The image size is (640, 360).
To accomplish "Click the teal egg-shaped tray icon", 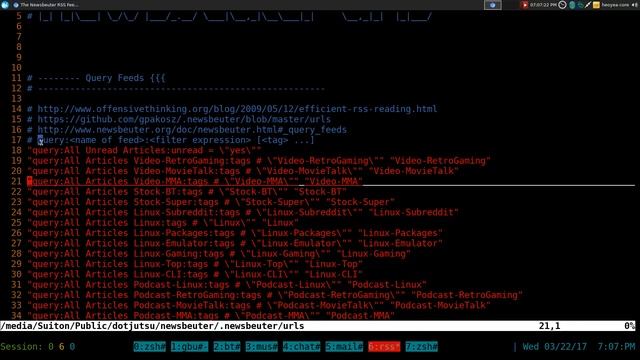I will pyautogui.click(x=572, y=5).
